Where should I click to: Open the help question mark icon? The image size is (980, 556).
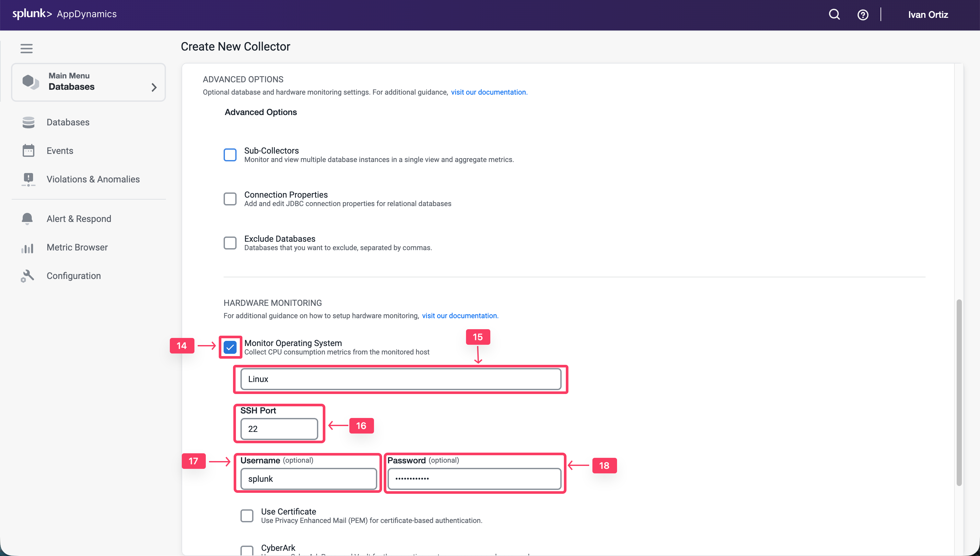tap(863, 15)
